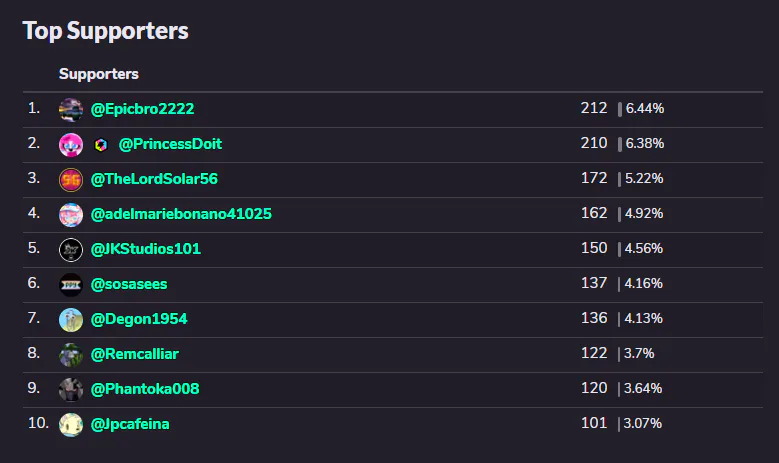Click Jpcafeina's yellow avatar
The width and height of the screenshot is (779, 463).
point(71,425)
